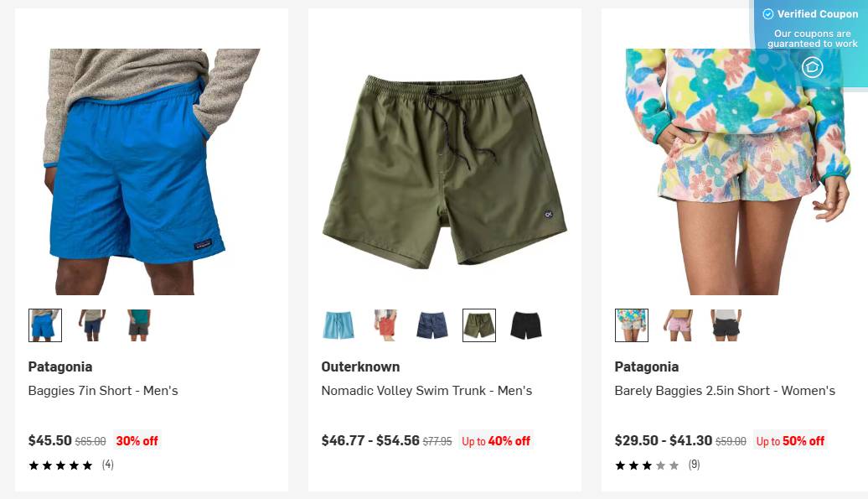The height and width of the screenshot is (499, 868).
Task: Choose pink Barely Baggies shorts swatch
Action: (679, 325)
